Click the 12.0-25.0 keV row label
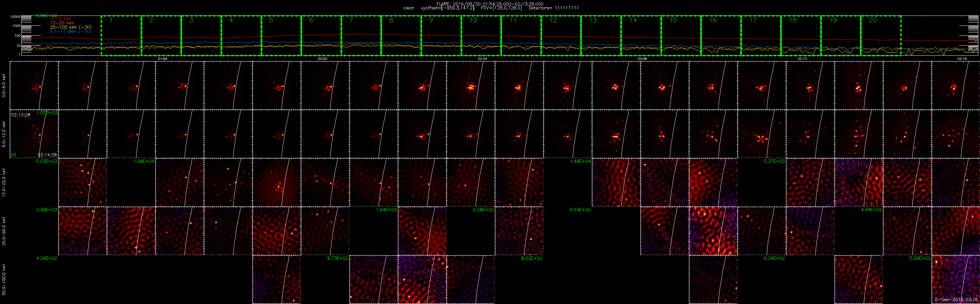 [x=4, y=182]
